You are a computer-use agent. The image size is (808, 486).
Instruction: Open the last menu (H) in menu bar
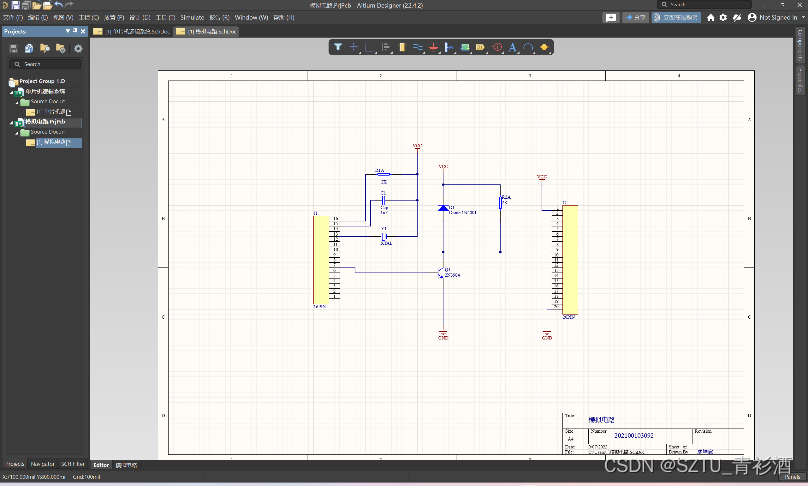coord(284,18)
